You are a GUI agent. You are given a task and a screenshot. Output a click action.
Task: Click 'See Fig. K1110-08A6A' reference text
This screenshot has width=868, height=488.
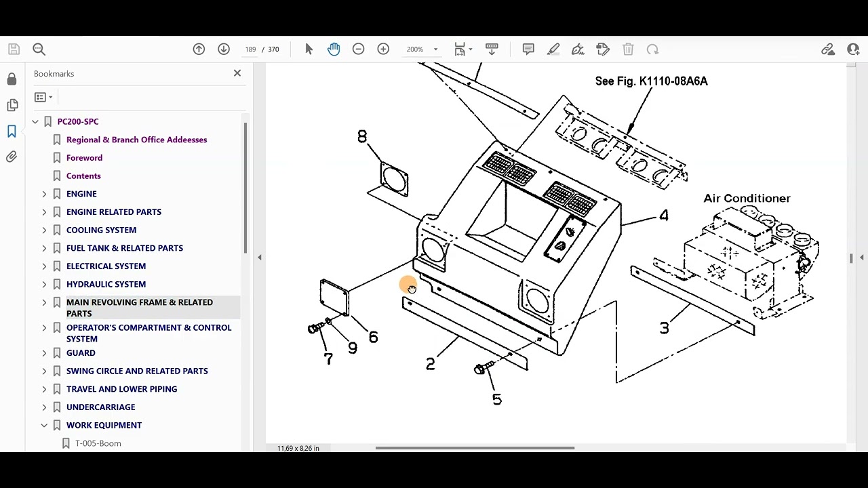tap(651, 81)
